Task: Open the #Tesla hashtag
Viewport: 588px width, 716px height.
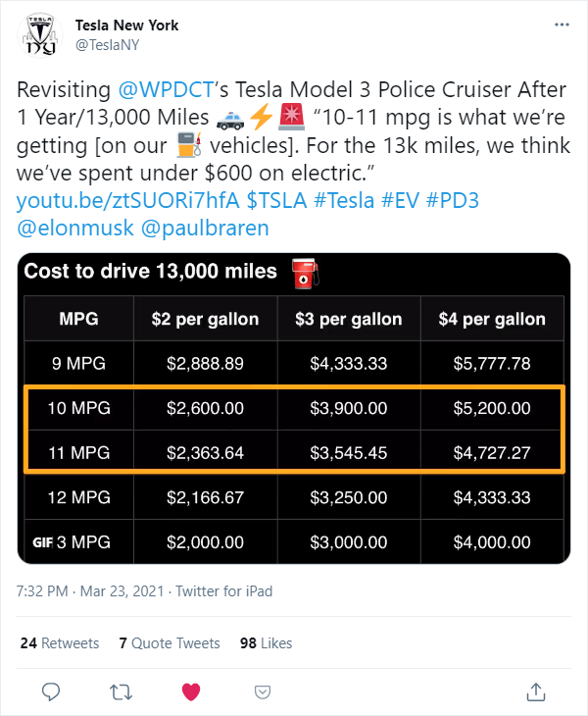Action: click(x=344, y=200)
